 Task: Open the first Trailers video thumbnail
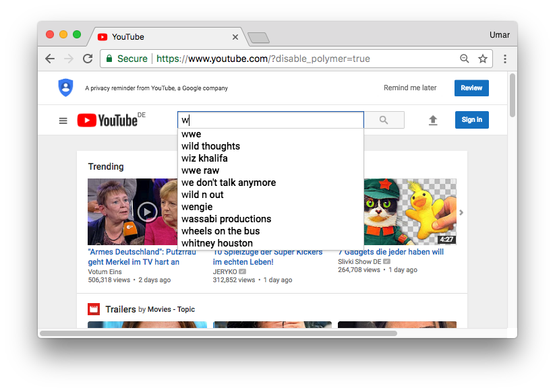click(147, 325)
